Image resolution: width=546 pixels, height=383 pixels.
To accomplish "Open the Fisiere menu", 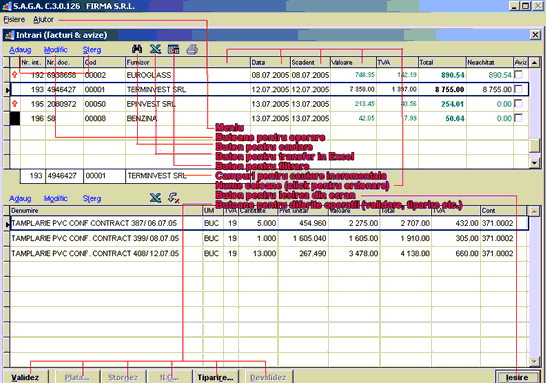I will pos(14,19).
